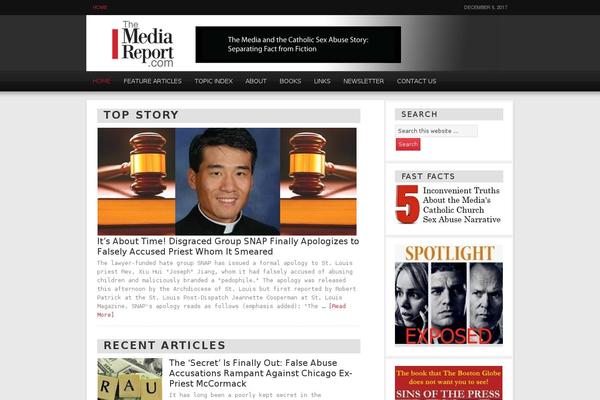The height and width of the screenshot is (400, 600).
Task: Click the FAST FACTS heading
Action: tap(428, 176)
